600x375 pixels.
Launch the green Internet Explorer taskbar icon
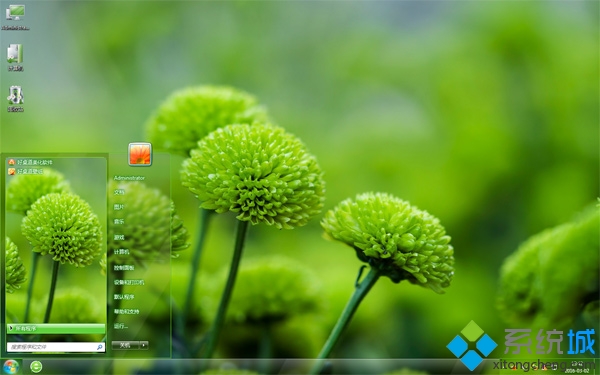tap(36, 367)
